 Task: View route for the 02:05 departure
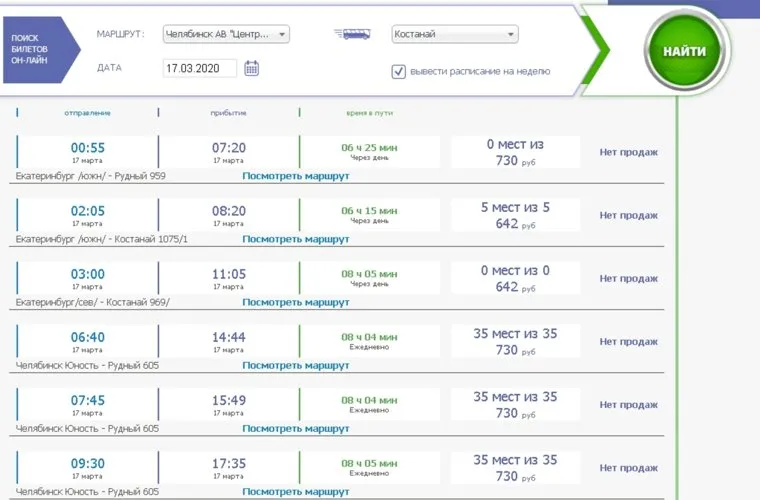pyautogui.click(x=295, y=240)
